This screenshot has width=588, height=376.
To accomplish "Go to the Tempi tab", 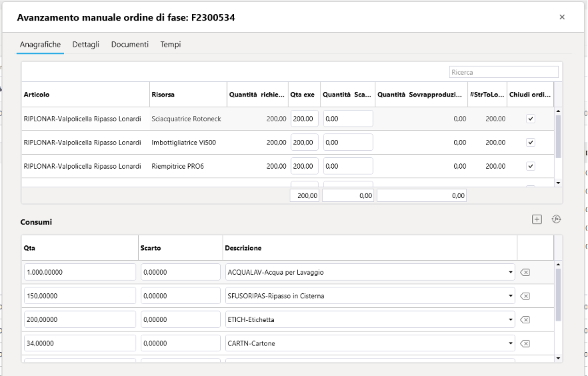I will click(171, 45).
